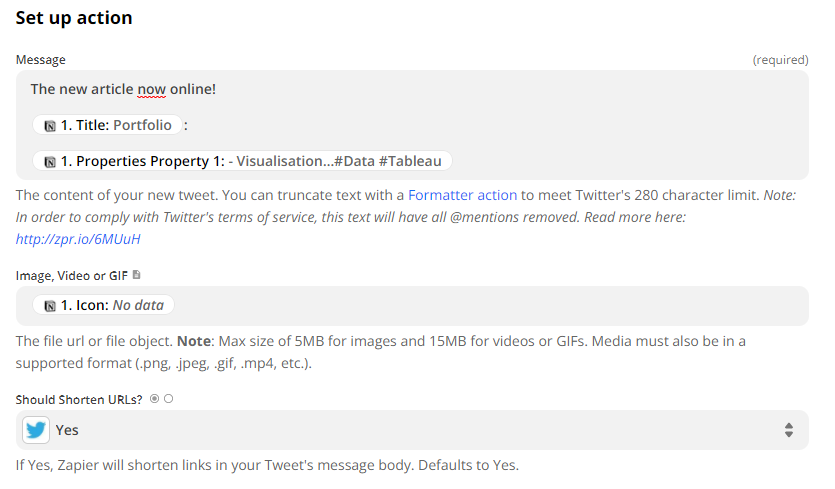Click the Title: Portfolio data pill
835x489 pixels.
tap(108, 125)
